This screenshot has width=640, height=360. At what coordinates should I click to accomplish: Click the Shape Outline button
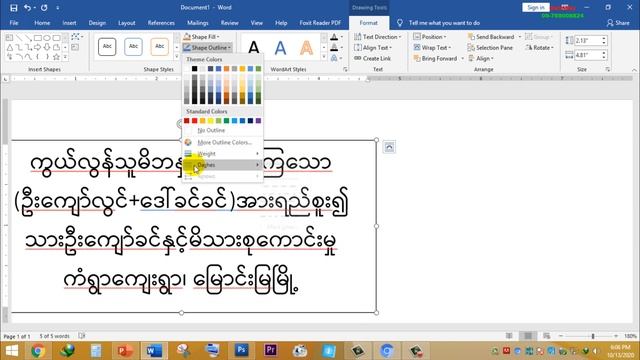pos(207,48)
